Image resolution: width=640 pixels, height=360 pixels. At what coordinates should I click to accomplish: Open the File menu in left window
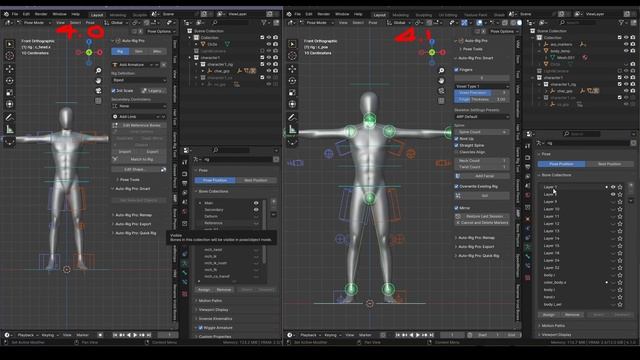coord(15,14)
